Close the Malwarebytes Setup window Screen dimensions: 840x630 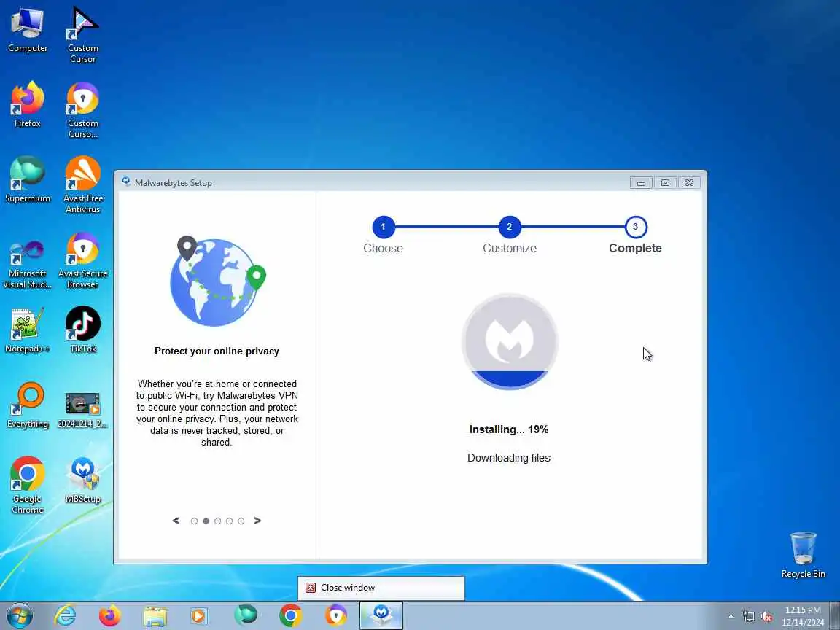coord(690,183)
